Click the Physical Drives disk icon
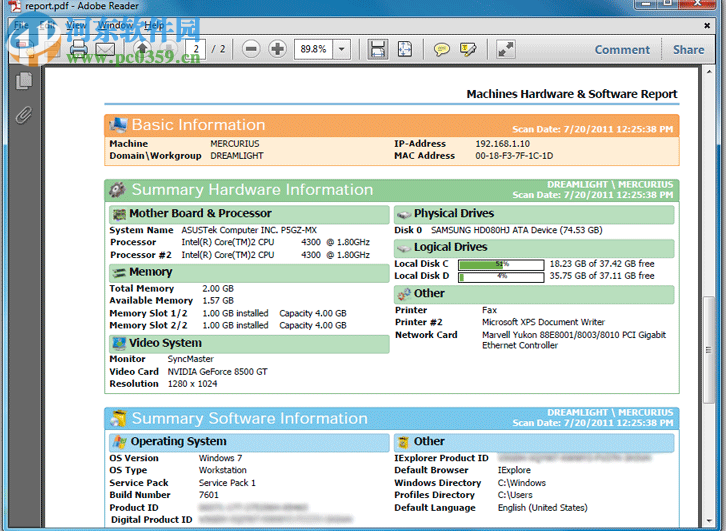Viewport: 726px width, 531px height. tap(404, 214)
